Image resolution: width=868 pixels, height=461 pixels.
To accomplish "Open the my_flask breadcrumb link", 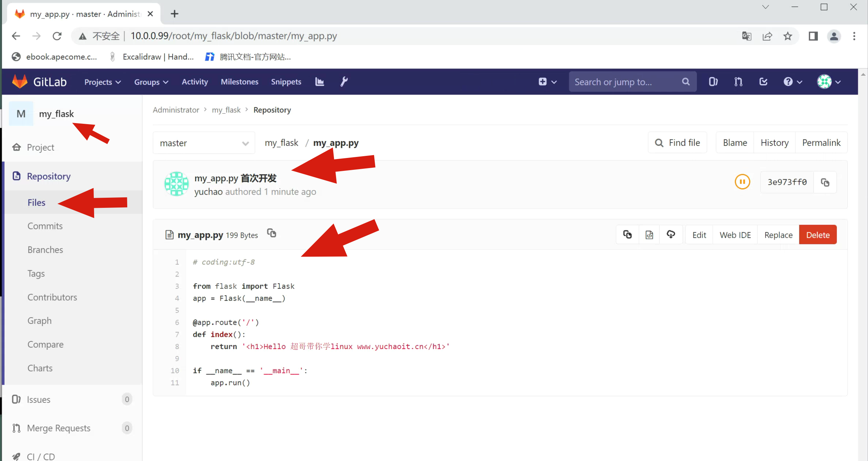I will click(x=226, y=110).
